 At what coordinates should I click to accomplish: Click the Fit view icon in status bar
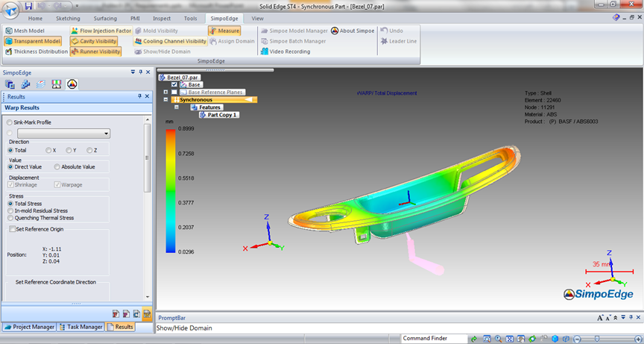pyautogui.click(x=510, y=339)
